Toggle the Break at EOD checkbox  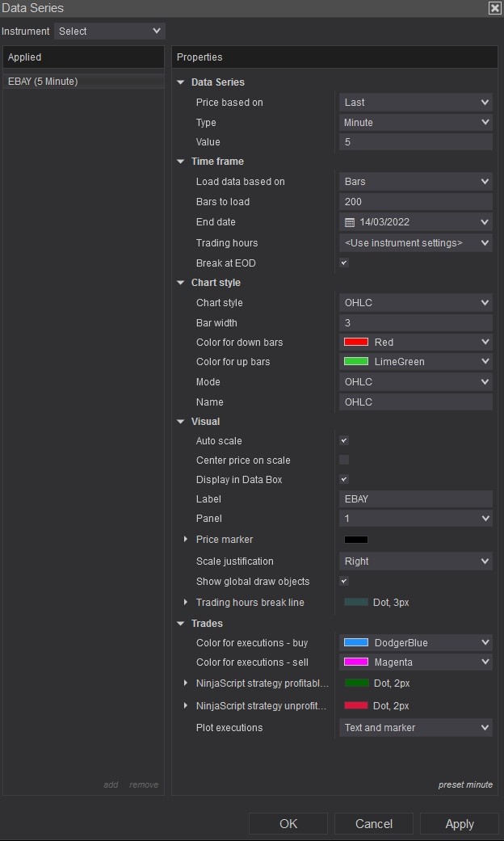(344, 263)
